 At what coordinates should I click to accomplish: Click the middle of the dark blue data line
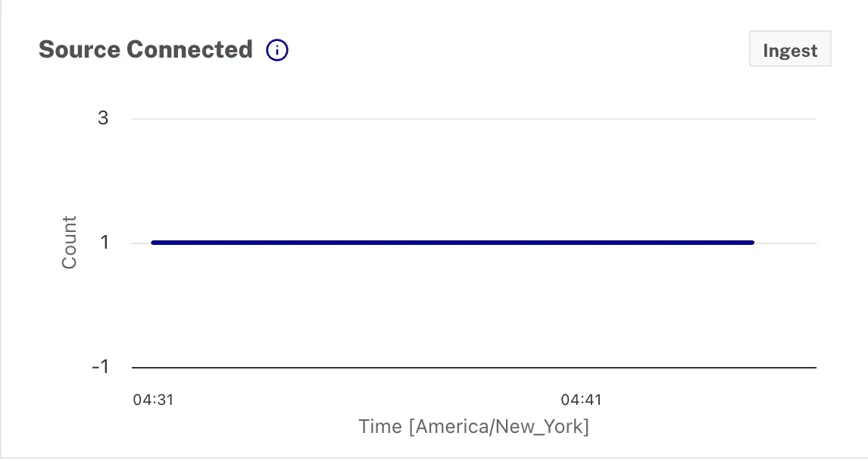453,243
